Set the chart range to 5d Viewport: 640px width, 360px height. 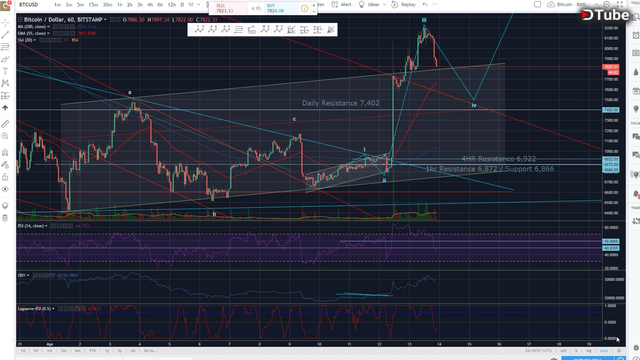[x=36, y=351]
